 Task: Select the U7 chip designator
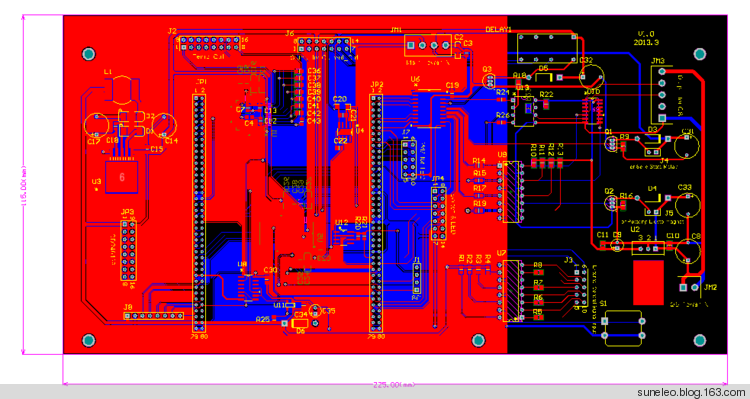[502, 253]
